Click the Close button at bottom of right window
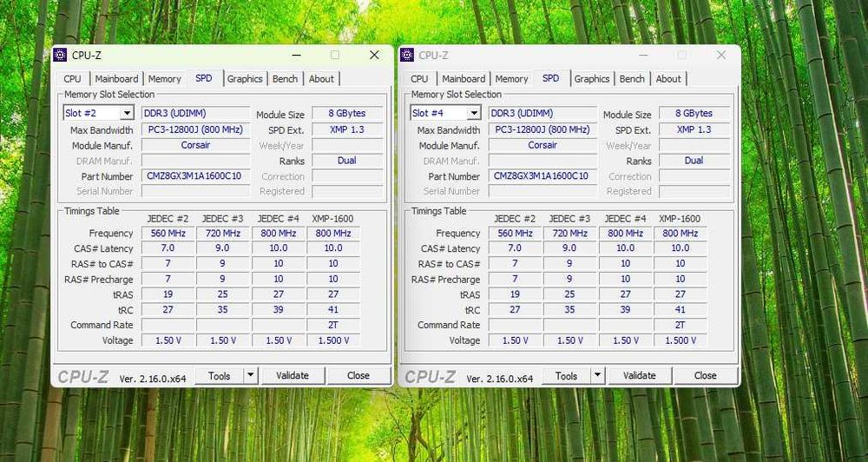 [x=705, y=375]
